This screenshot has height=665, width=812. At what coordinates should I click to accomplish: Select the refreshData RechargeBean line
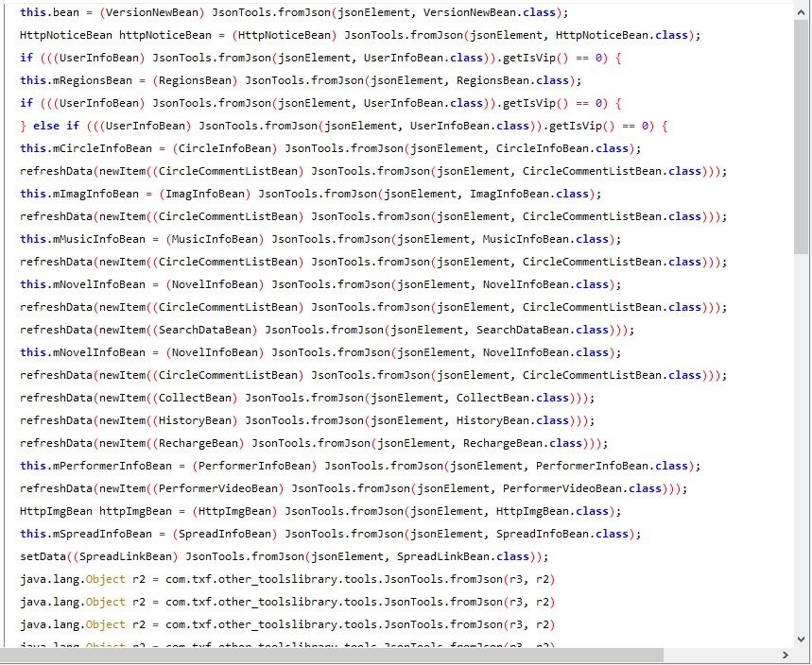tap(314, 443)
